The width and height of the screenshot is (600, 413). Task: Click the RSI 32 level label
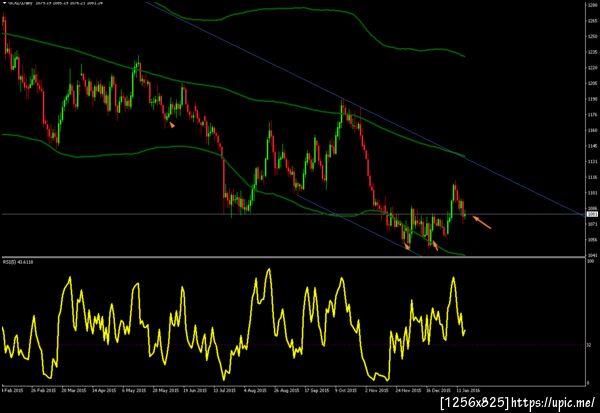pyautogui.click(x=590, y=345)
